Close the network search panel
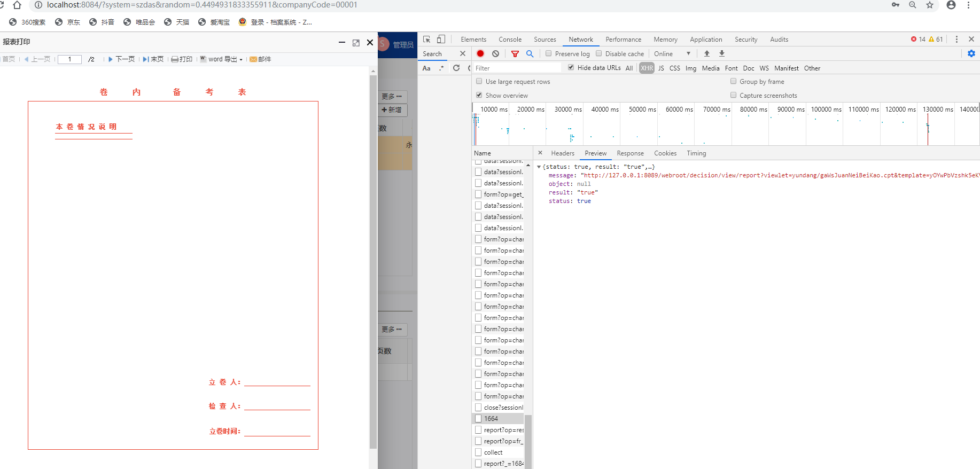 [463, 53]
